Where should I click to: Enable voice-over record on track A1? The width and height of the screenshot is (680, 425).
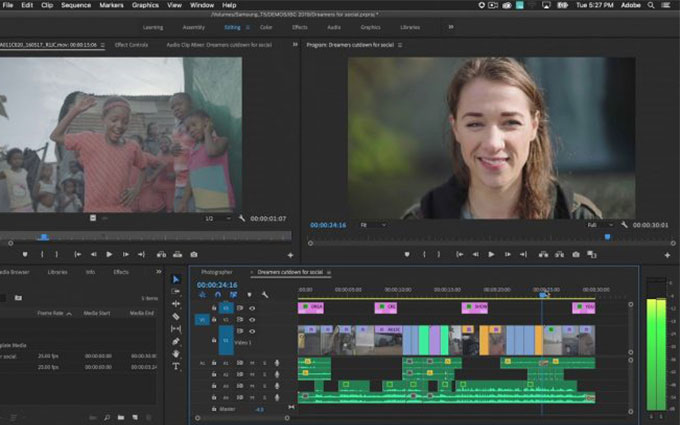(277, 363)
